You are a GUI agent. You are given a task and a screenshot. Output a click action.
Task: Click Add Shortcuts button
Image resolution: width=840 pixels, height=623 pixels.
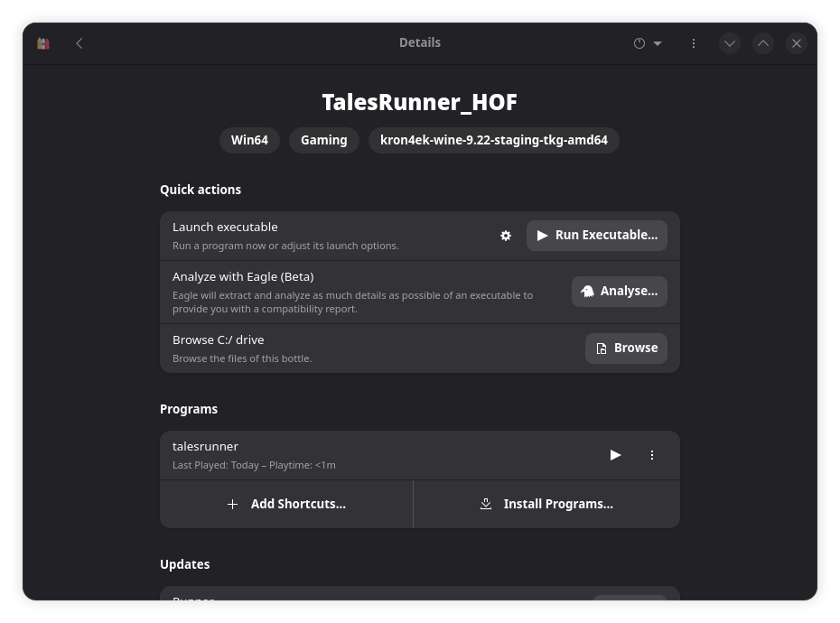pos(286,504)
